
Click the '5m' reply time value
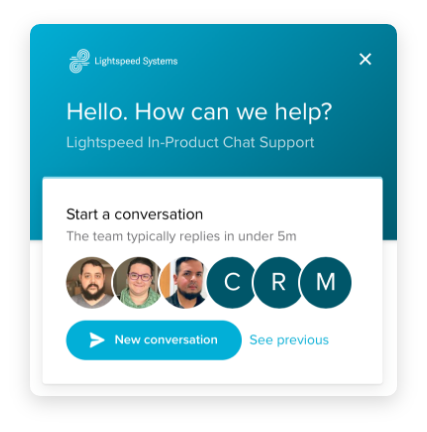tap(287, 236)
